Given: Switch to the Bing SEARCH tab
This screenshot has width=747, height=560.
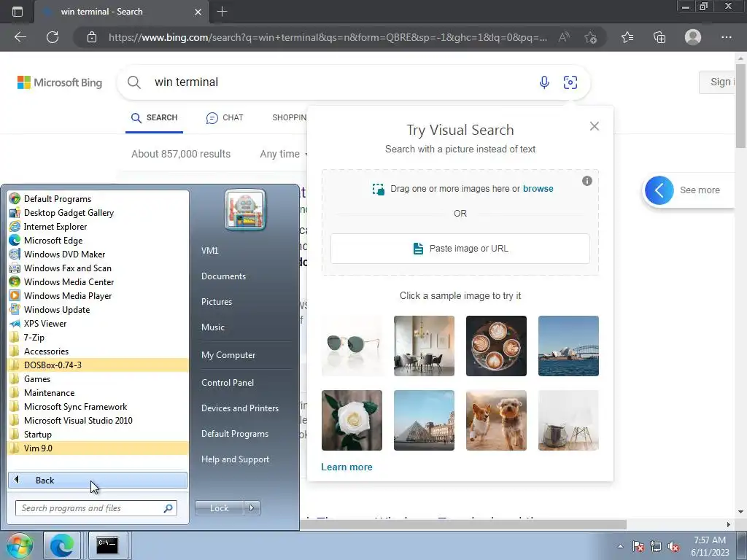Looking at the screenshot, I should (154, 117).
